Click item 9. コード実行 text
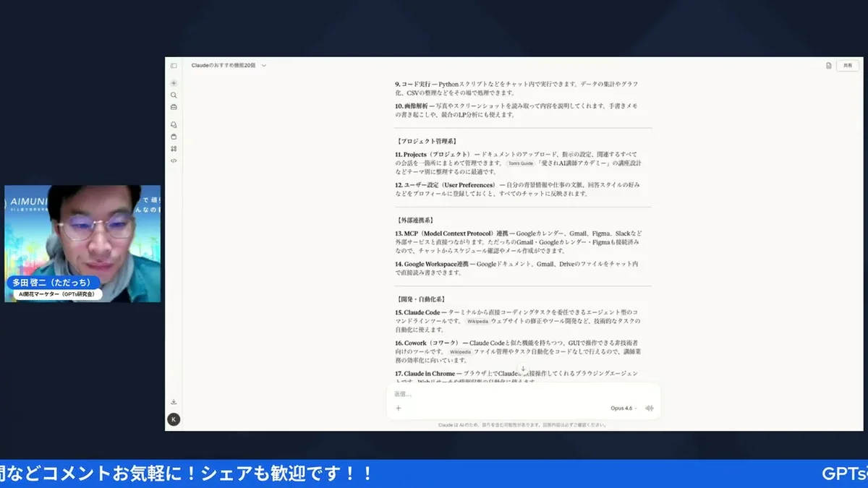The image size is (868, 488). (516, 88)
